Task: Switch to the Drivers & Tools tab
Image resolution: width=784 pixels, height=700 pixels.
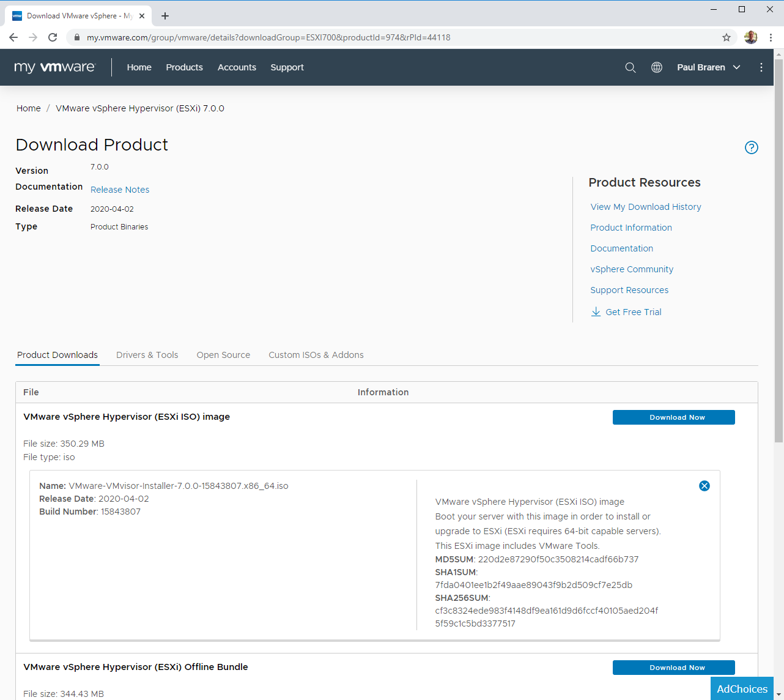Action: point(147,355)
